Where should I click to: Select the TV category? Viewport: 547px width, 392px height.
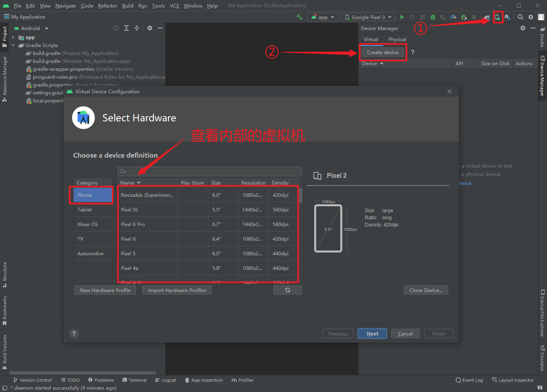point(92,239)
